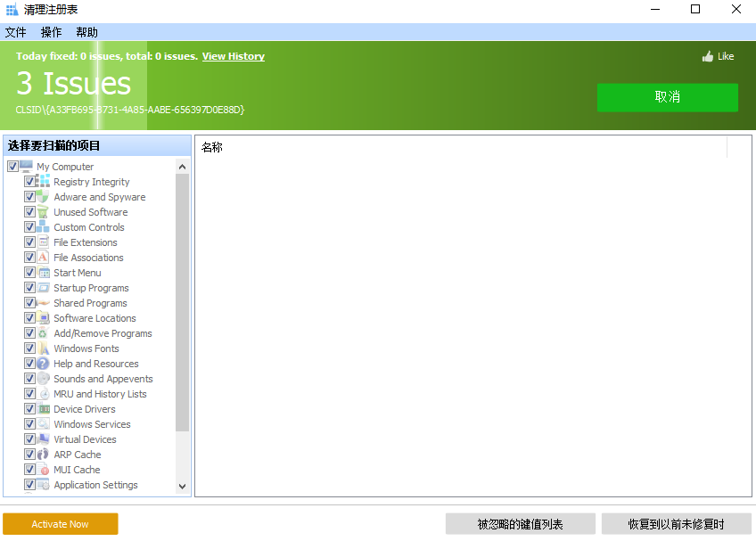Click the Adware and Spyware bug icon
Image resolution: width=756 pixels, height=541 pixels.
(43, 196)
